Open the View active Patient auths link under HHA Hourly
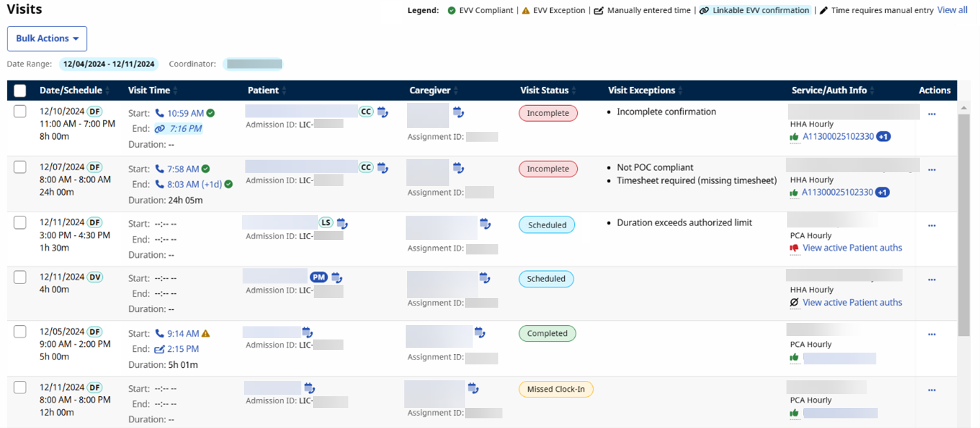This screenshot has width=980, height=428. click(852, 302)
